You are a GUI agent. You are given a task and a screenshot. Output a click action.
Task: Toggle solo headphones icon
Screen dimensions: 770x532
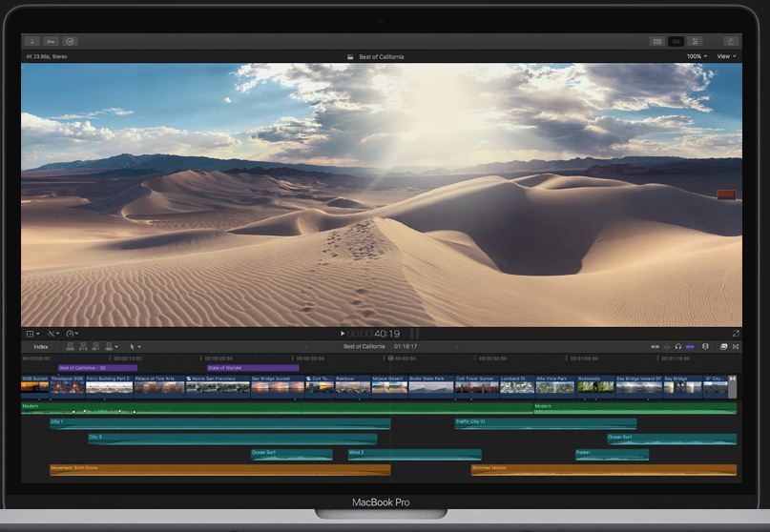[678, 346]
